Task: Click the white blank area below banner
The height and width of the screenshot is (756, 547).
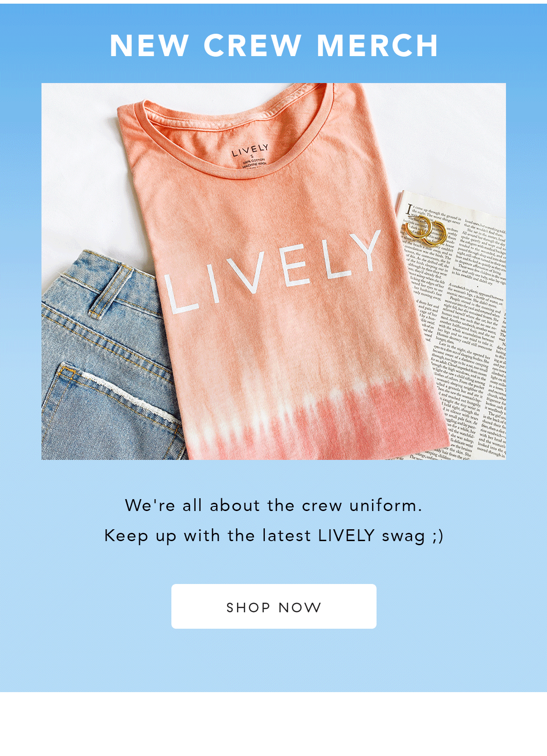Action: tap(273, 724)
